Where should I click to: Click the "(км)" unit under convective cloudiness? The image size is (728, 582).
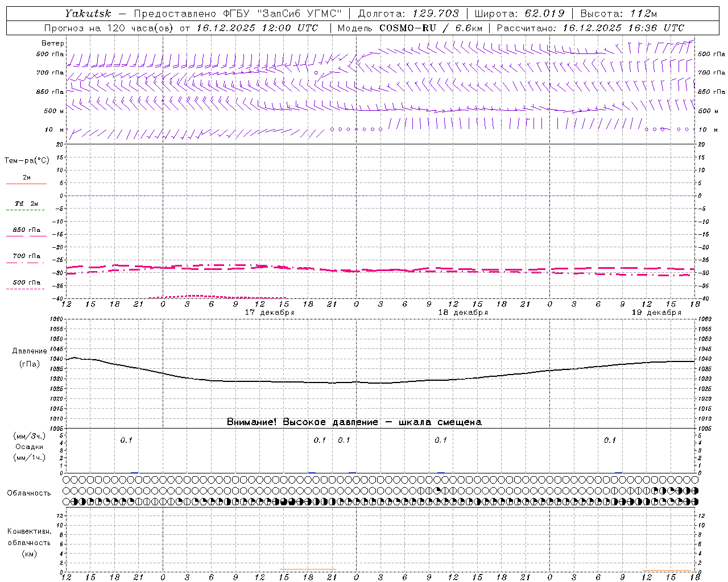29,554
